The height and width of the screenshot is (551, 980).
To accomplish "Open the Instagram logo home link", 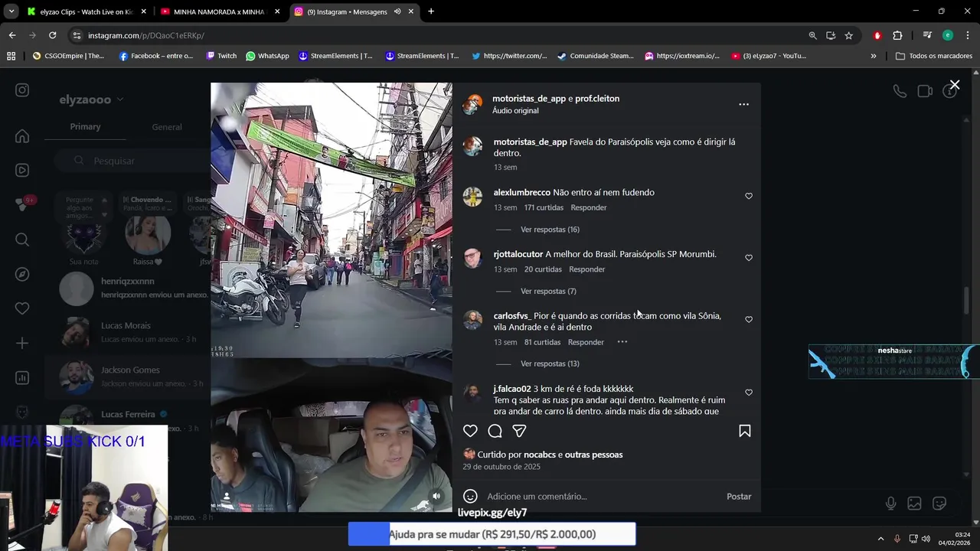I will click(22, 90).
